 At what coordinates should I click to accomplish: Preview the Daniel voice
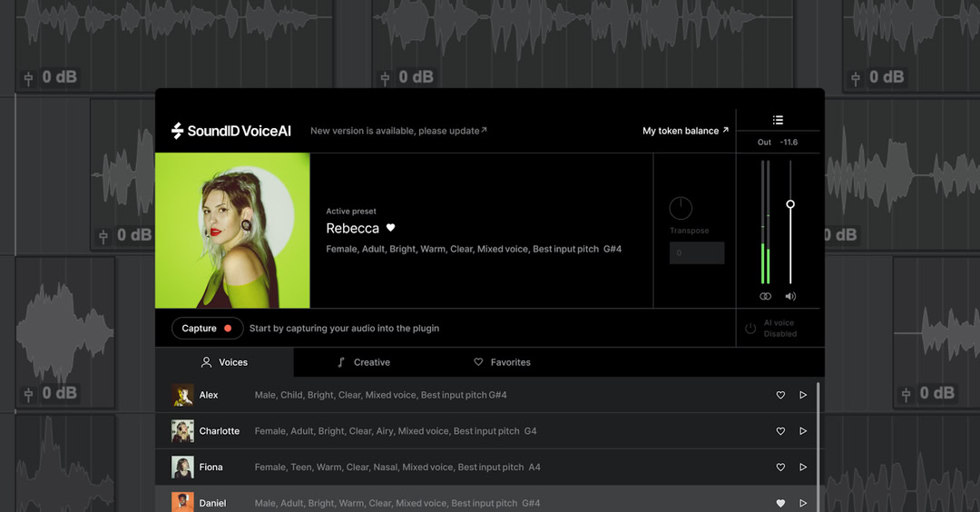coord(803,503)
